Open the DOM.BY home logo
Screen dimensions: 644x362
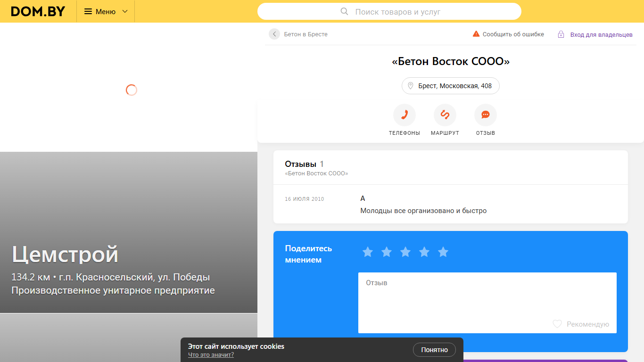[38, 11]
